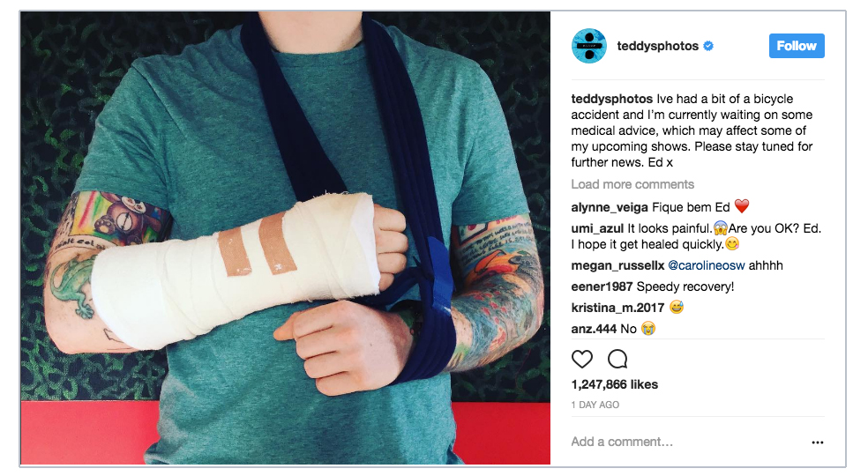Open eener1987 profile link
The height and width of the screenshot is (476, 868).
[602, 286]
